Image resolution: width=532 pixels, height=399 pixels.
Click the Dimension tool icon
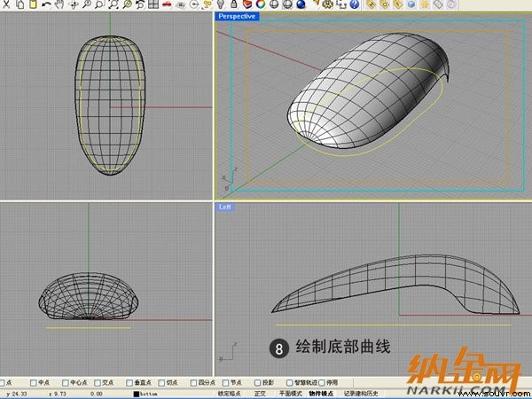[341, 4]
